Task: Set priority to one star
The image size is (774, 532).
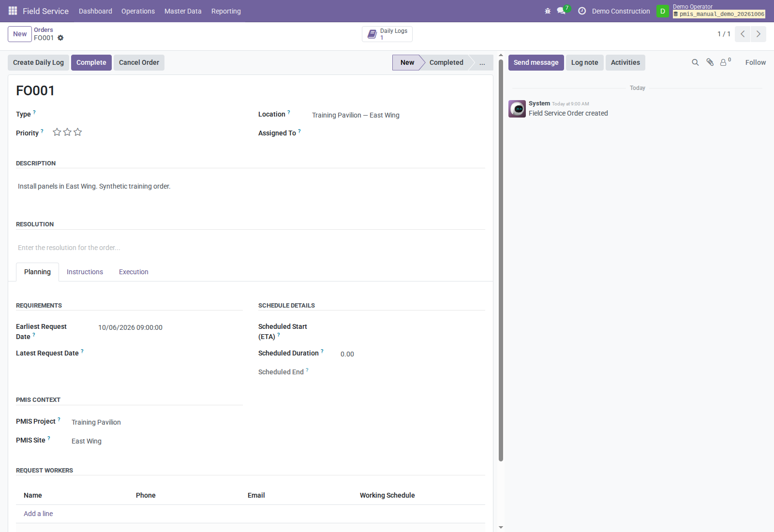Action: [x=57, y=132]
